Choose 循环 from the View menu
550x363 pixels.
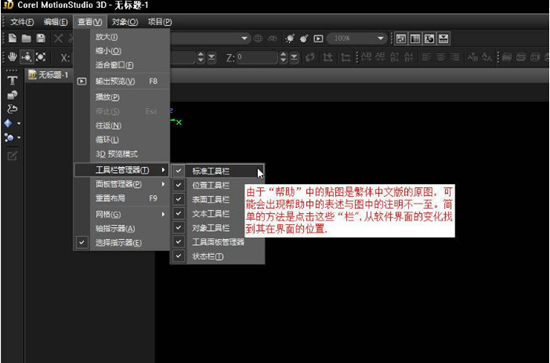pos(121,140)
